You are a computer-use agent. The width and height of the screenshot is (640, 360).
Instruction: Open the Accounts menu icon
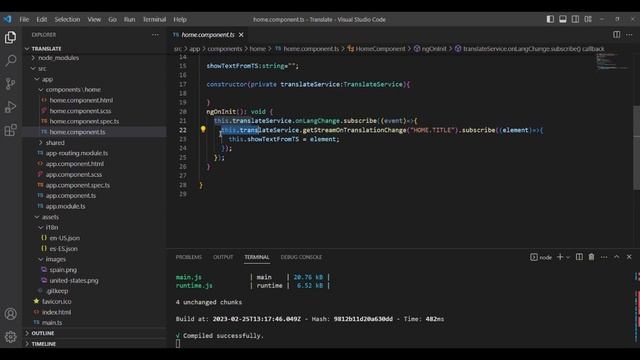click(x=11, y=314)
